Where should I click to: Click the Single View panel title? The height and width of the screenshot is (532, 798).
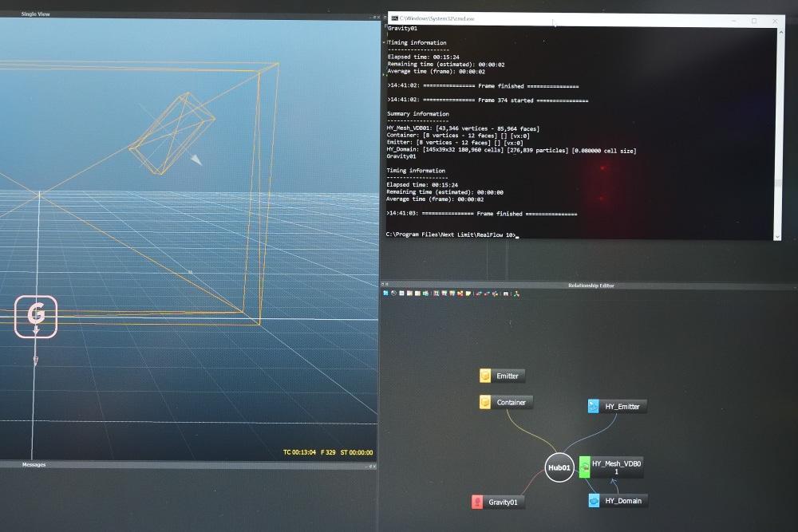point(36,14)
